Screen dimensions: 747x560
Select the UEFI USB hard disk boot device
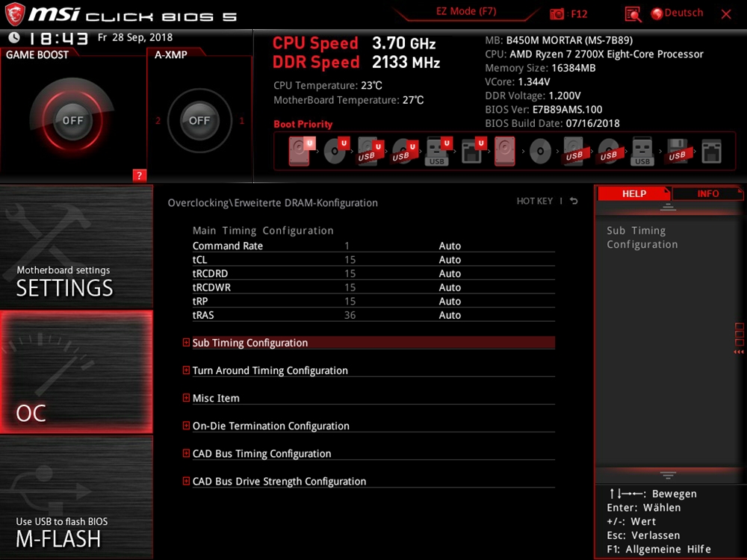[370, 151]
